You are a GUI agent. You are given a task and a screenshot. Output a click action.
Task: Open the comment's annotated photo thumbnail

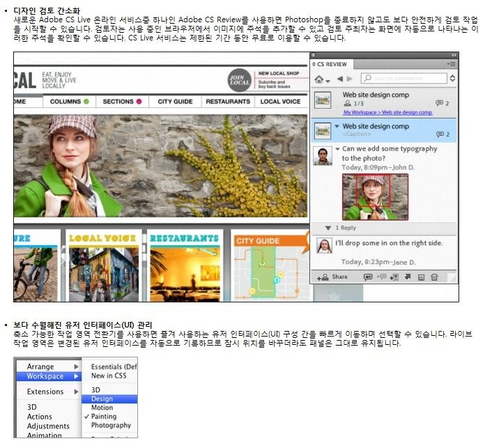375,197
